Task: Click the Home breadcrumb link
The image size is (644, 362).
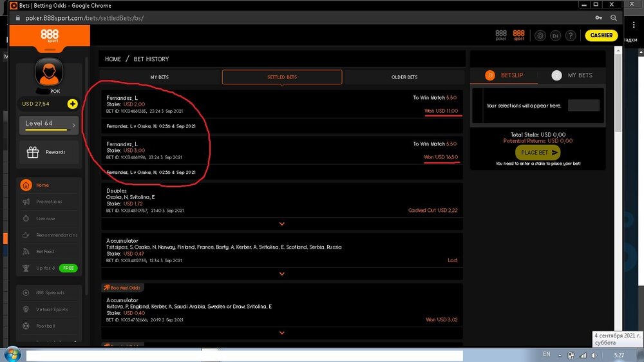Action: (x=113, y=59)
